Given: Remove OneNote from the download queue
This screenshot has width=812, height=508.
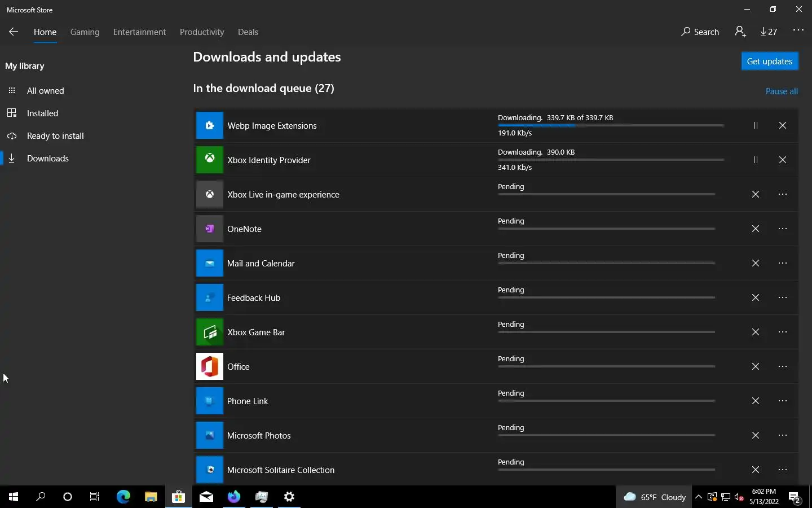Looking at the screenshot, I should pos(756,229).
